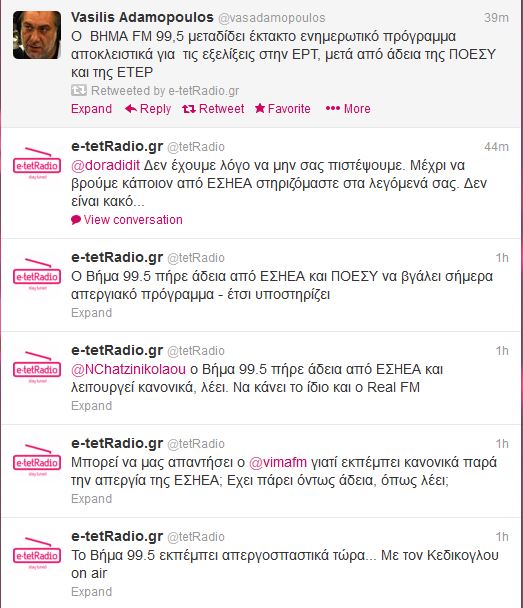This screenshot has width=523, height=608.
Task: Click e-tetRadio avatar on the 44m tweet
Action: tap(37, 164)
